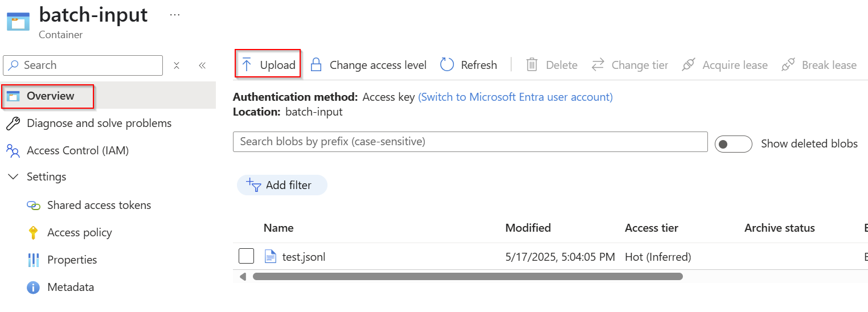The image size is (868, 312).
Task: Open Diagnose and solve problems
Action: 99,124
